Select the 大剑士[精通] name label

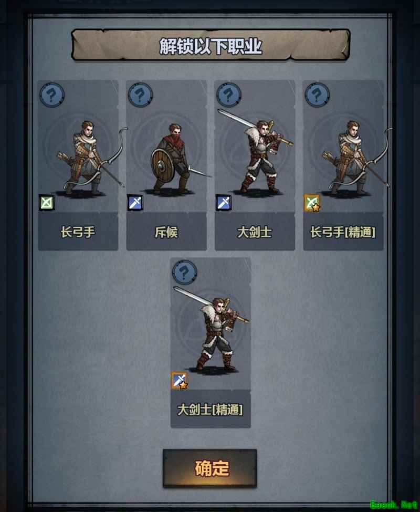point(210,410)
